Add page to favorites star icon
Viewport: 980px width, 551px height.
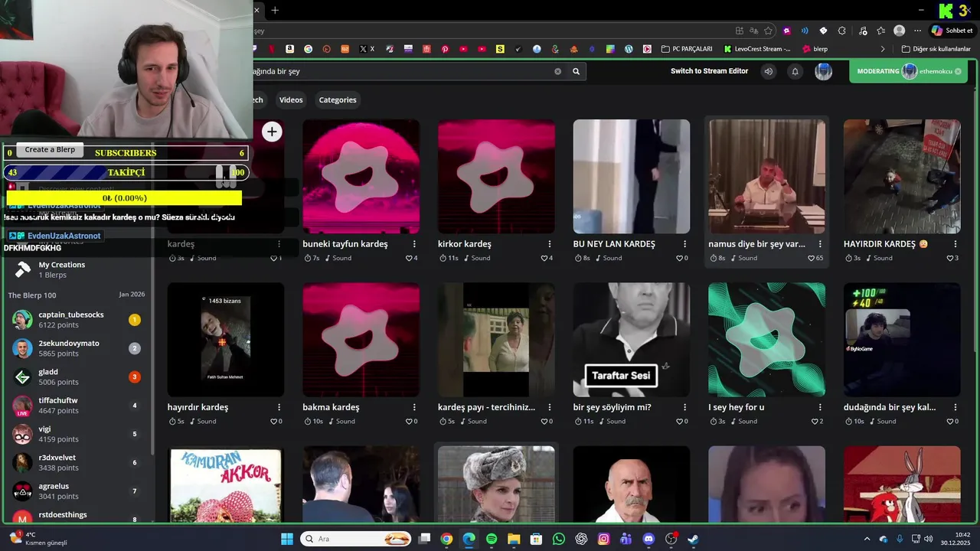(x=768, y=31)
